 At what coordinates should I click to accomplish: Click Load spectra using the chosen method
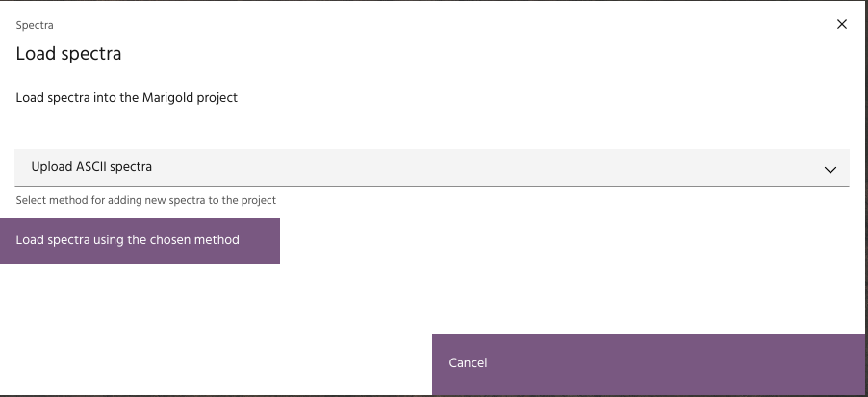click(x=140, y=240)
